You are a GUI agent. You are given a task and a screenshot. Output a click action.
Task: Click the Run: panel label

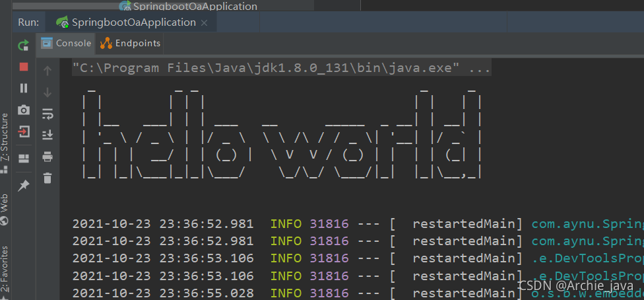tap(28, 22)
